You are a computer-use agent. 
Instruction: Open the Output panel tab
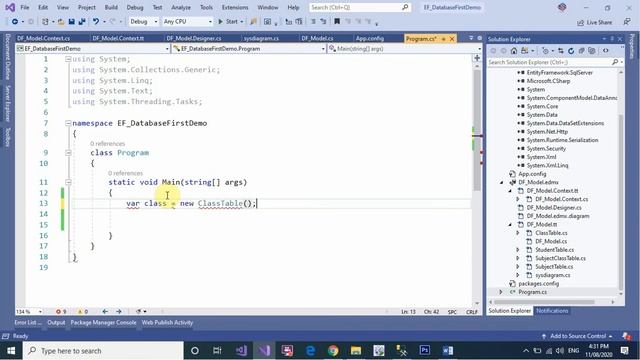click(56, 322)
